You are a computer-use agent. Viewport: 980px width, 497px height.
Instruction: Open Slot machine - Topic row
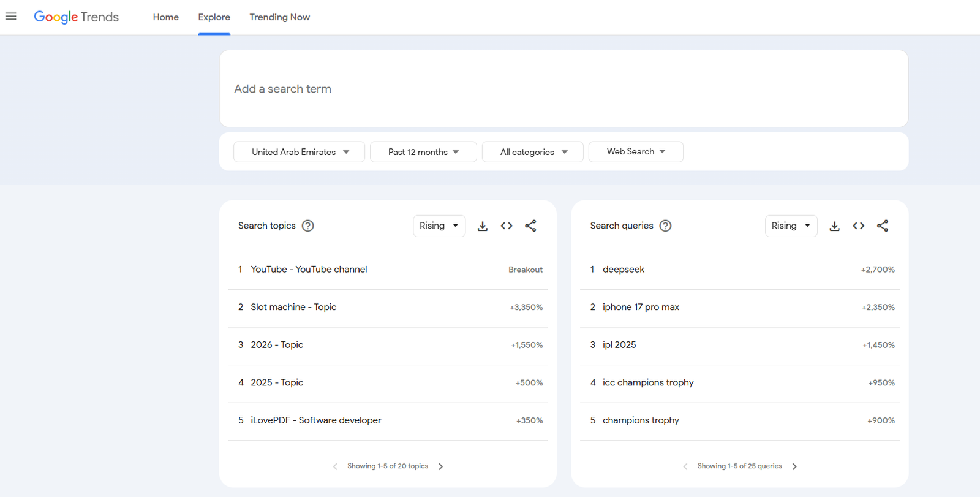[x=388, y=308]
